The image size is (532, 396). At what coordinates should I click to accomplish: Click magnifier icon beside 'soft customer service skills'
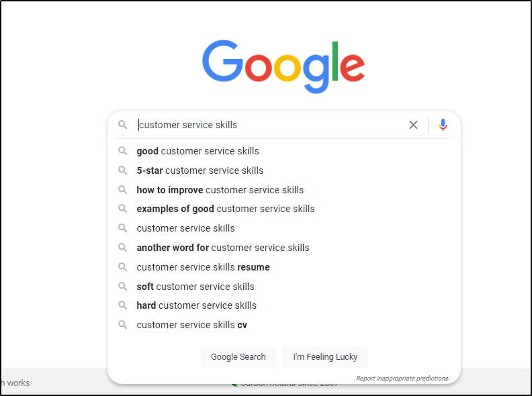pos(122,287)
